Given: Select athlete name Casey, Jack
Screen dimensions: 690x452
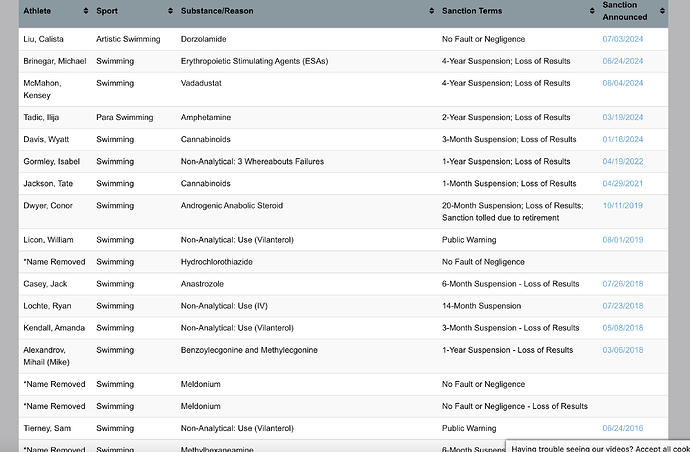Looking at the screenshot, I should tap(45, 284).
